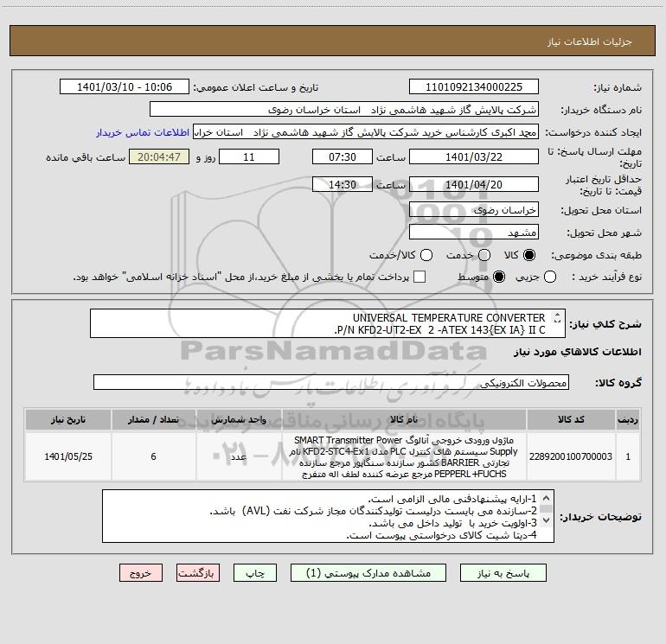
Task: Click scroll-up arrow in توضیحات خریدار box
Action: [x=547, y=498]
